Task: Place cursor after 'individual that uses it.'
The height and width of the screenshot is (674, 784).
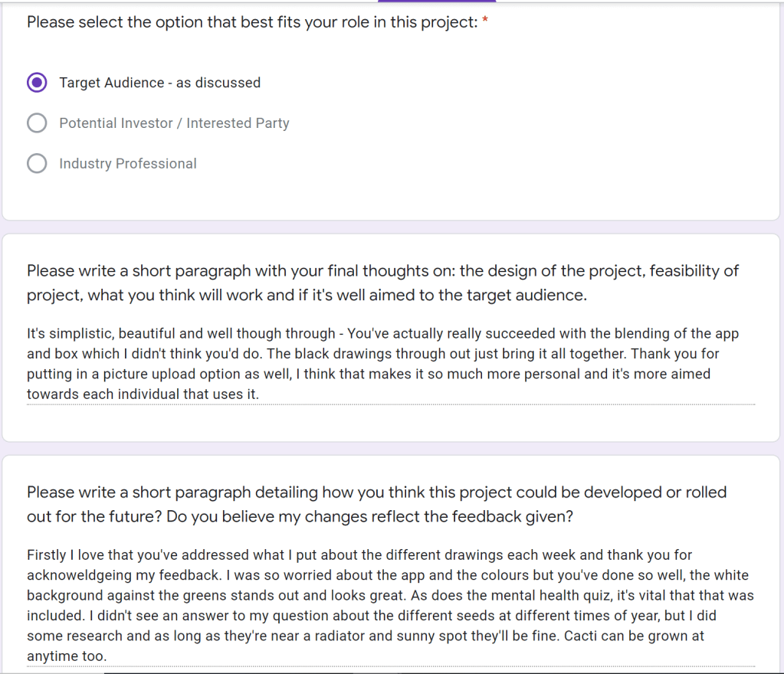Action: click(x=260, y=394)
